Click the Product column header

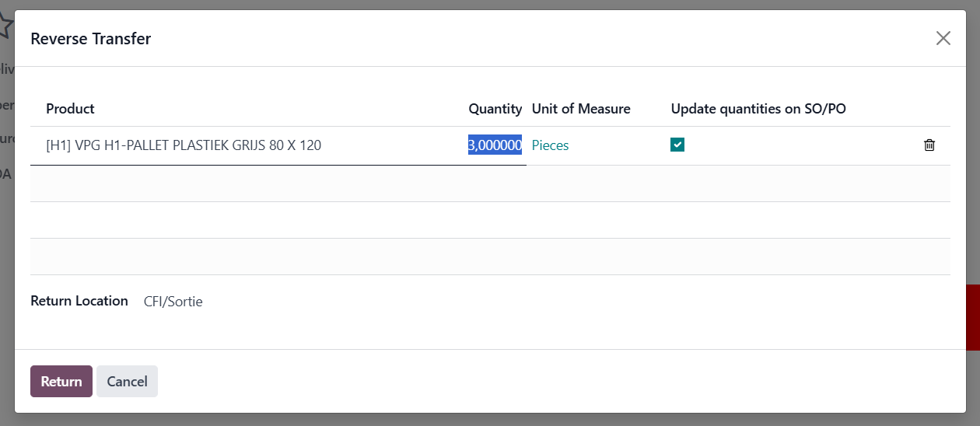[x=70, y=109]
